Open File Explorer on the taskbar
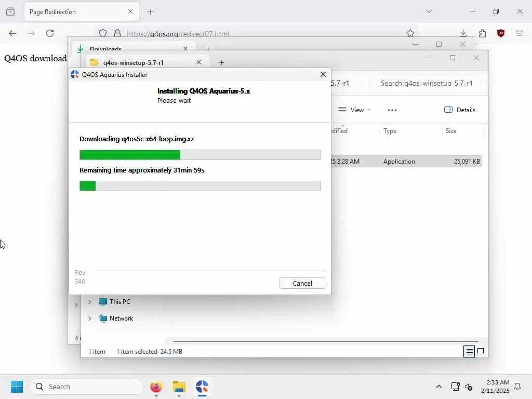532x399 pixels. (179, 387)
